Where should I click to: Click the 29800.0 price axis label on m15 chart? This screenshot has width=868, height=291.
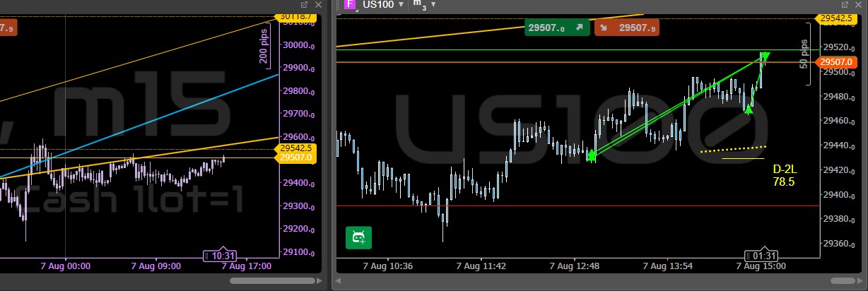click(x=298, y=91)
